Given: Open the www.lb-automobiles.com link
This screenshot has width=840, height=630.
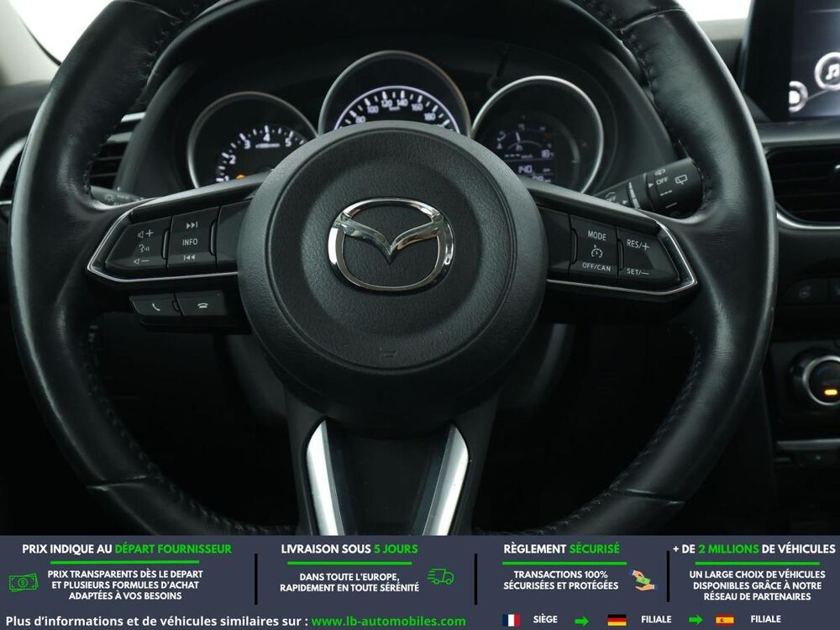Looking at the screenshot, I should pos(388,622).
